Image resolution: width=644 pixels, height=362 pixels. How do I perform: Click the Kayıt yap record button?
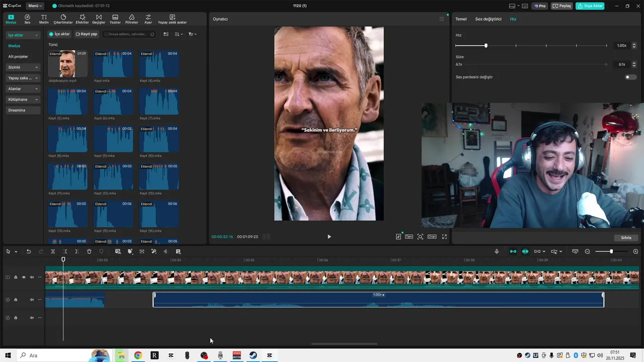pyautogui.click(x=87, y=34)
